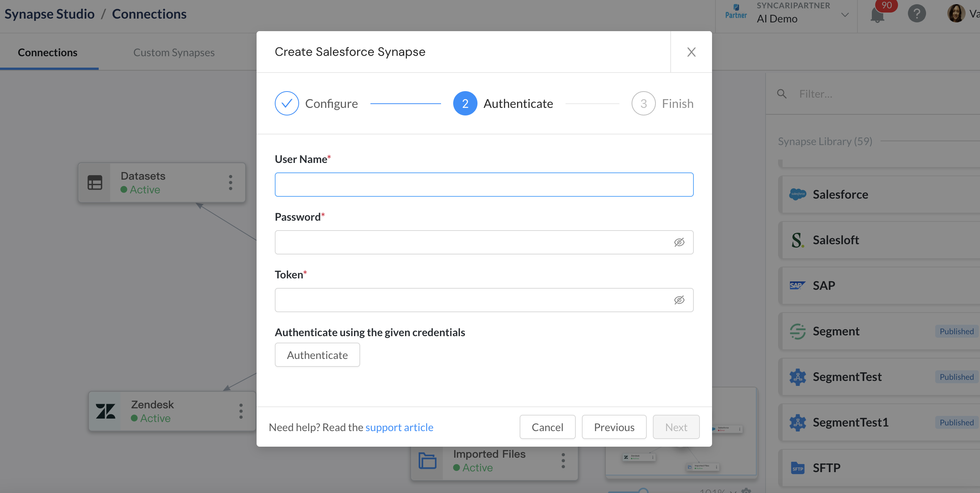
Task: Toggle token visibility eye icon
Action: 679,300
